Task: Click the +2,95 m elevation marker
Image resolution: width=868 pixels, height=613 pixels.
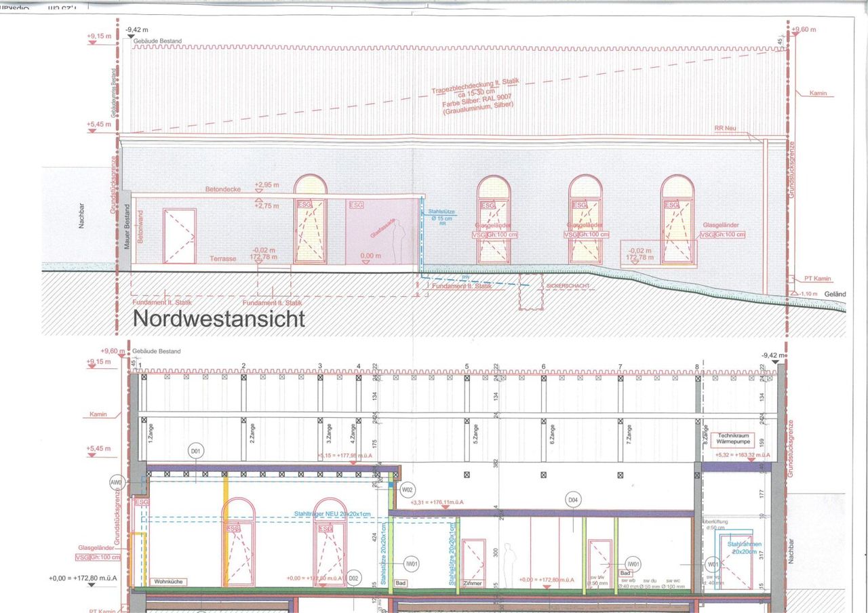Action: pyautogui.click(x=267, y=185)
